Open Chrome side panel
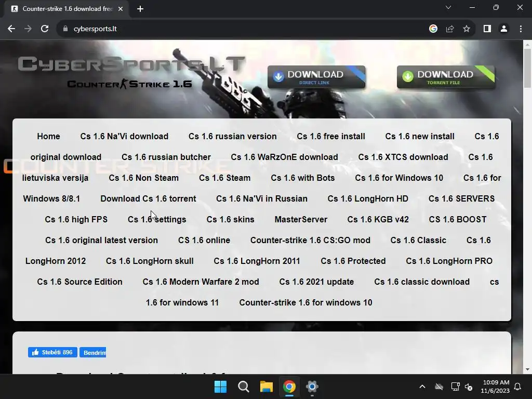The image size is (532, 399). coord(487,29)
